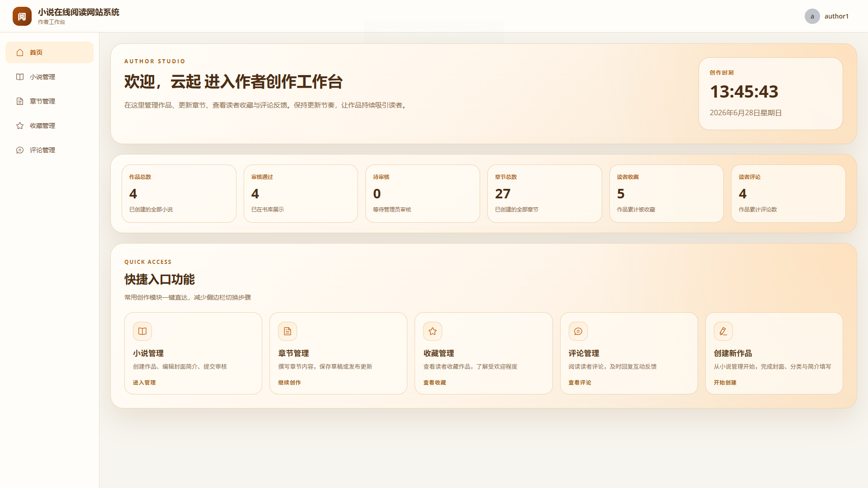Click the 读者收藏 stat card
The height and width of the screenshot is (488, 868).
coord(666,193)
